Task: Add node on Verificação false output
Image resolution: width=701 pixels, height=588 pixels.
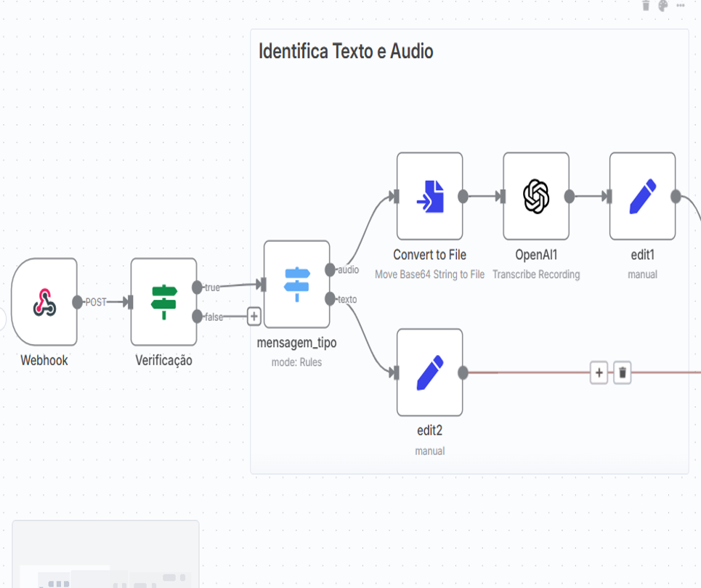Action: [x=254, y=317]
